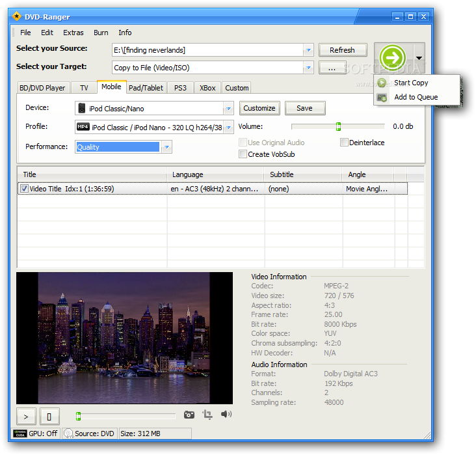Expand the Performance Quality dropdown

[x=166, y=147]
